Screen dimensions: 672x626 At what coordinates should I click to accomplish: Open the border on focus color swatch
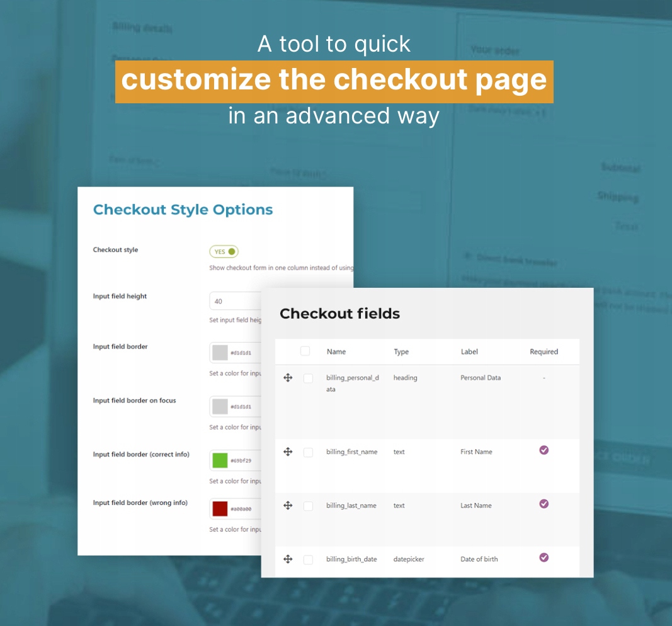220,406
